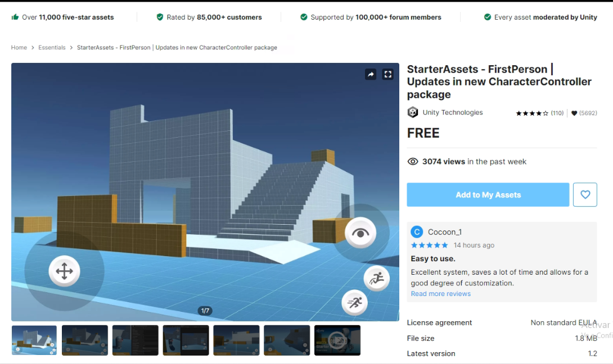Click the star rating icons

click(x=532, y=113)
